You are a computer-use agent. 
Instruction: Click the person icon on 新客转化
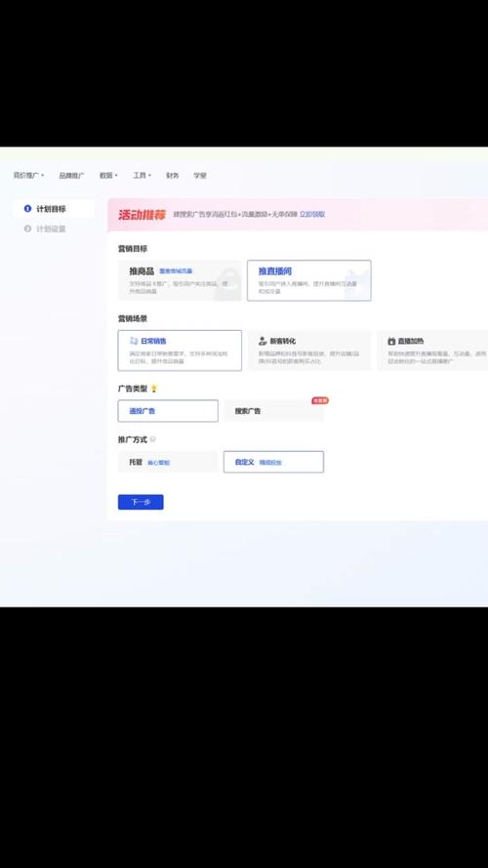click(x=263, y=341)
